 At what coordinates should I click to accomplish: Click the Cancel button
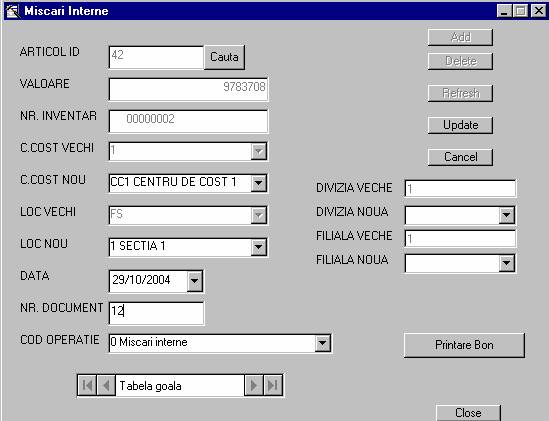tap(460, 157)
